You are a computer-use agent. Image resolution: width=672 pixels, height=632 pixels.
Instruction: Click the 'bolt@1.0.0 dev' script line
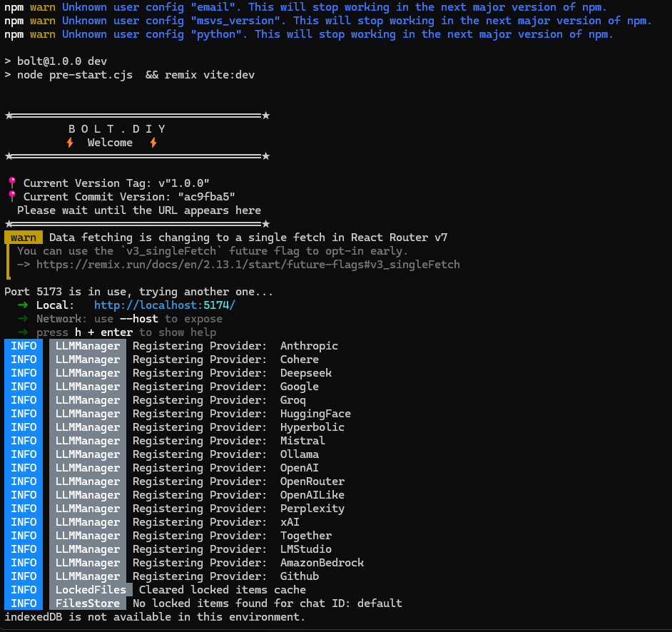pos(62,61)
